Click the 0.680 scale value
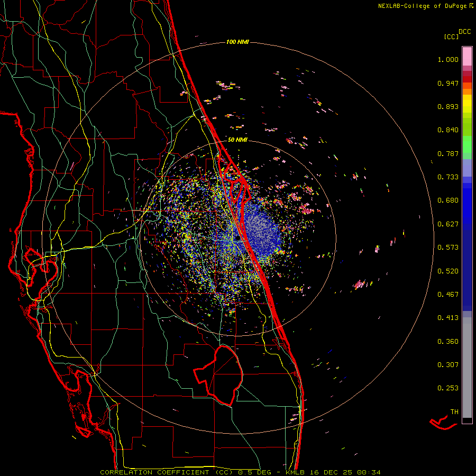Screen dimensions: 476x476 (448, 200)
